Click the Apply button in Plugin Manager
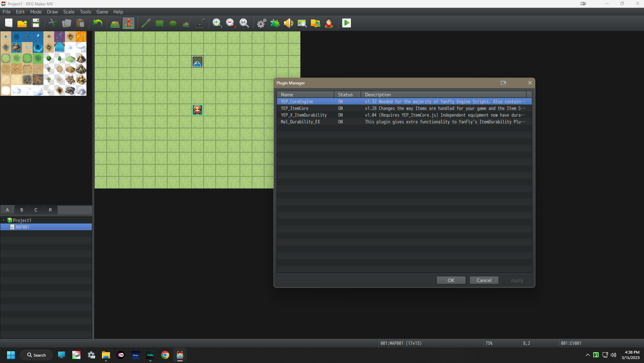This screenshot has height=363, width=644. click(x=517, y=280)
